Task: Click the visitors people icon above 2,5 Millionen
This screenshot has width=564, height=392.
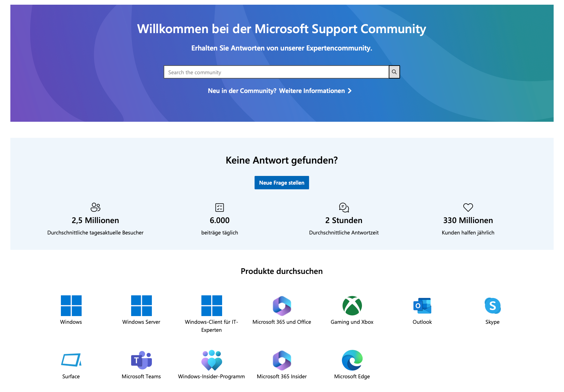Action: click(x=95, y=207)
